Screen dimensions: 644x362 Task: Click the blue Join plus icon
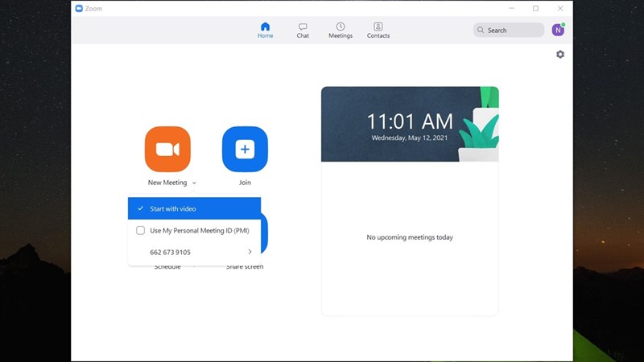pos(245,149)
